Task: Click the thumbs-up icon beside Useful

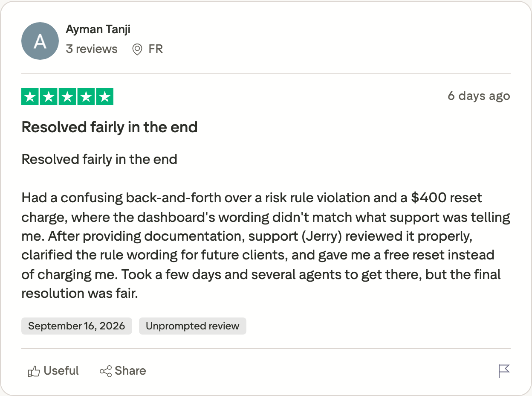Action: click(x=34, y=371)
